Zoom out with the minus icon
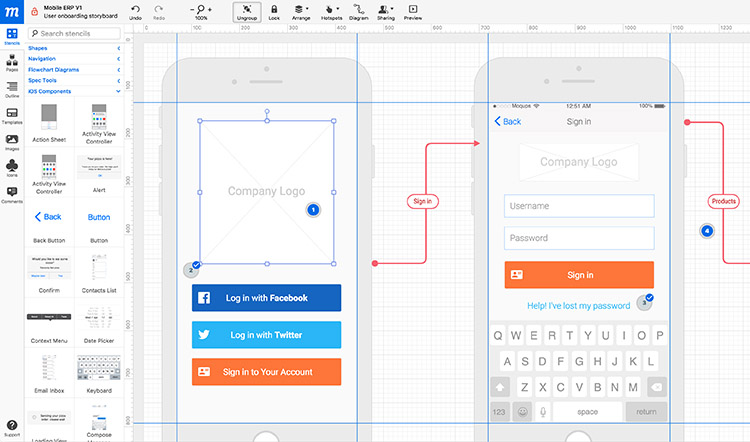 (x=192, y=9)
